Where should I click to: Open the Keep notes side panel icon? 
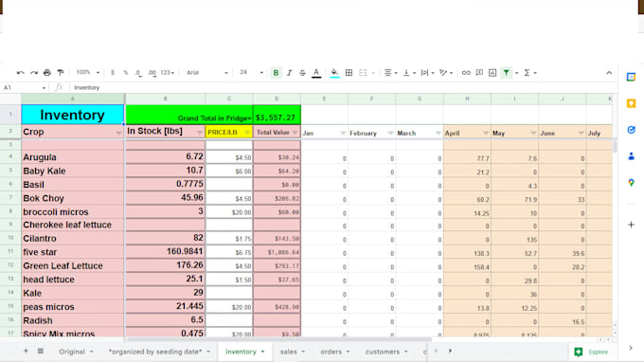pos(631,103)
